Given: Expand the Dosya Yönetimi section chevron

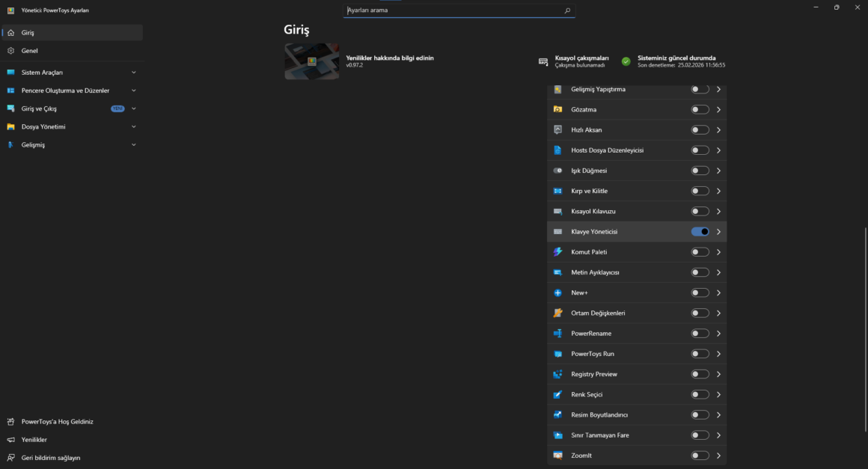Looking at the screenshot, I should coord(134,127).
